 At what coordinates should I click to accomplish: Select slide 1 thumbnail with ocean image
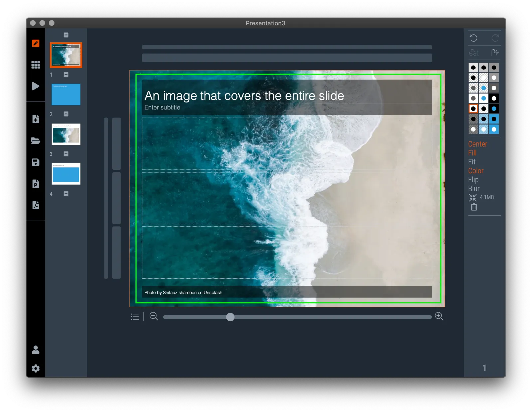[66, 55]
